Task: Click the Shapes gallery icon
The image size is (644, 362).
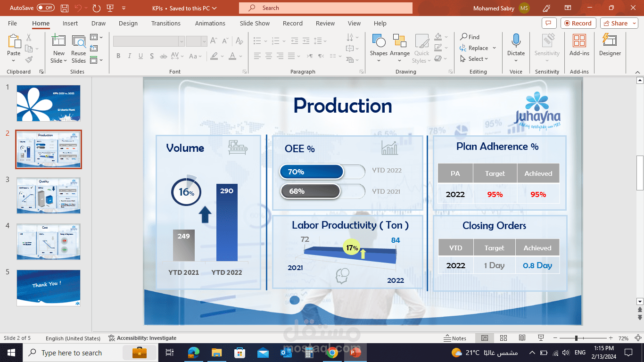Action: pyautogui.click(x=378, y=41)
